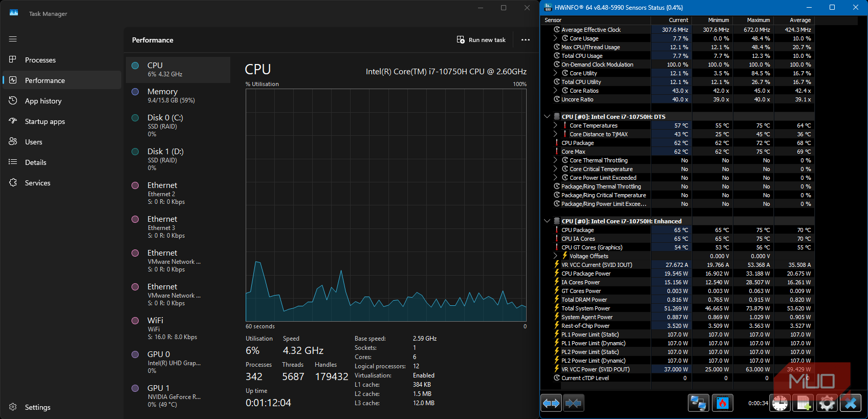Expand Core Critical Temperature row

(555, 169)
